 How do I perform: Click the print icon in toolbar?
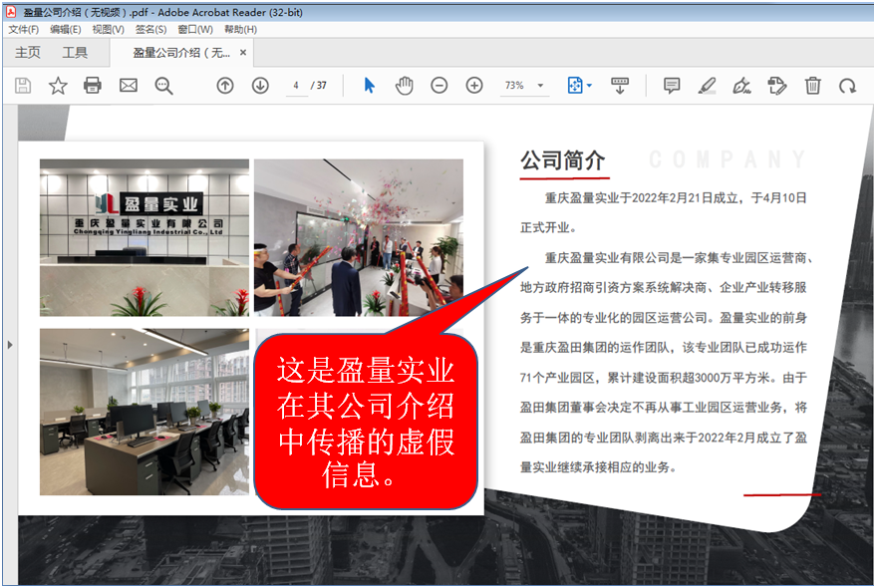click(93, 86)
